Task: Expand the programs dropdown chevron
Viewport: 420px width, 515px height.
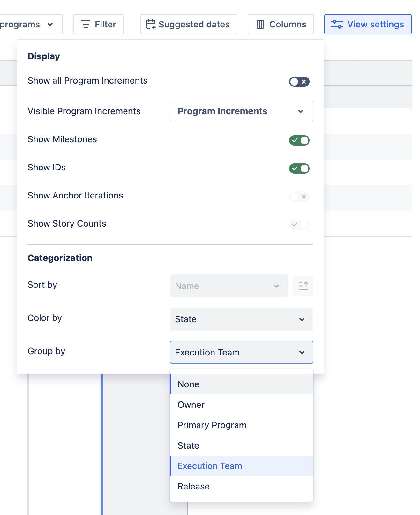Action: pos(50,25)
